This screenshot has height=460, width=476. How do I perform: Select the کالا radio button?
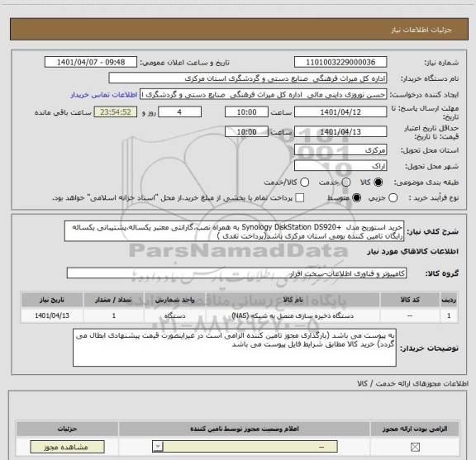click(378, 183)
